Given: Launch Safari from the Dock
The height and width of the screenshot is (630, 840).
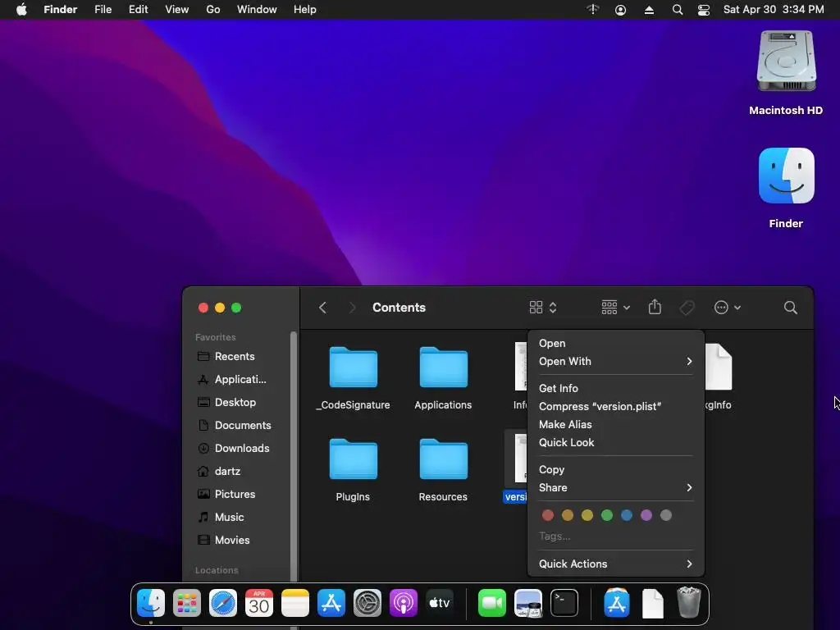Looking at the screenshot, I should pos(223,603).
